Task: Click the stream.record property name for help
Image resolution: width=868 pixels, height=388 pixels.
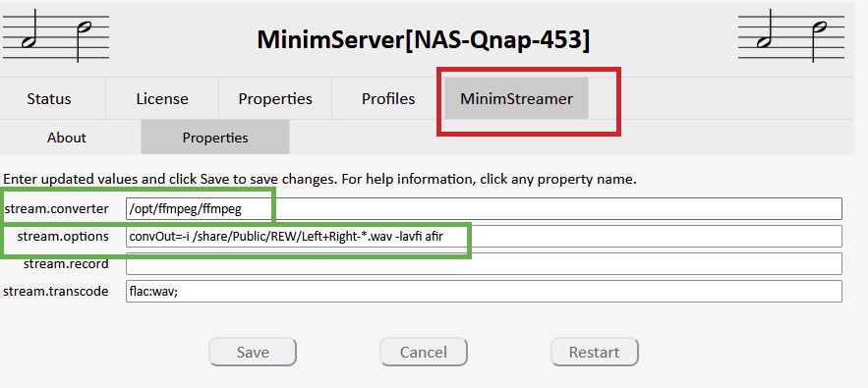Action: pyautogui.click(x=66, y=263)
